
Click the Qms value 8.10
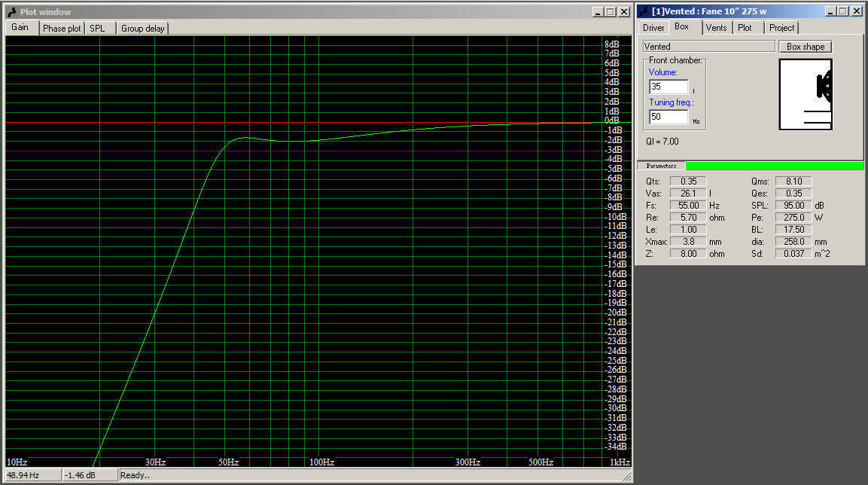point(793,181)
